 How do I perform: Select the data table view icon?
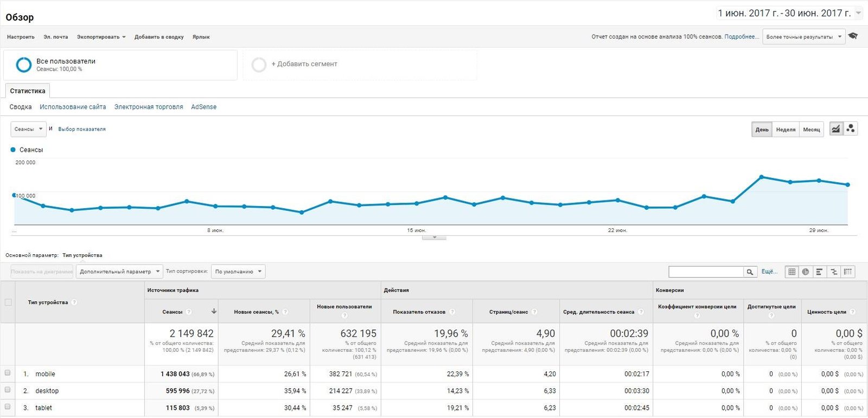pos(792,272)
